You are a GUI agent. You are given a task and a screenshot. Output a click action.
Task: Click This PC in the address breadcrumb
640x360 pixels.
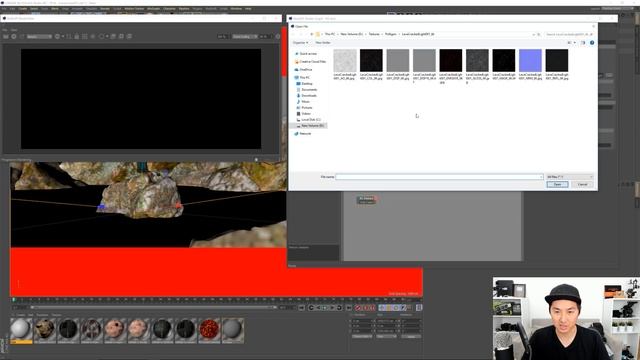click(x=330, y=34)
